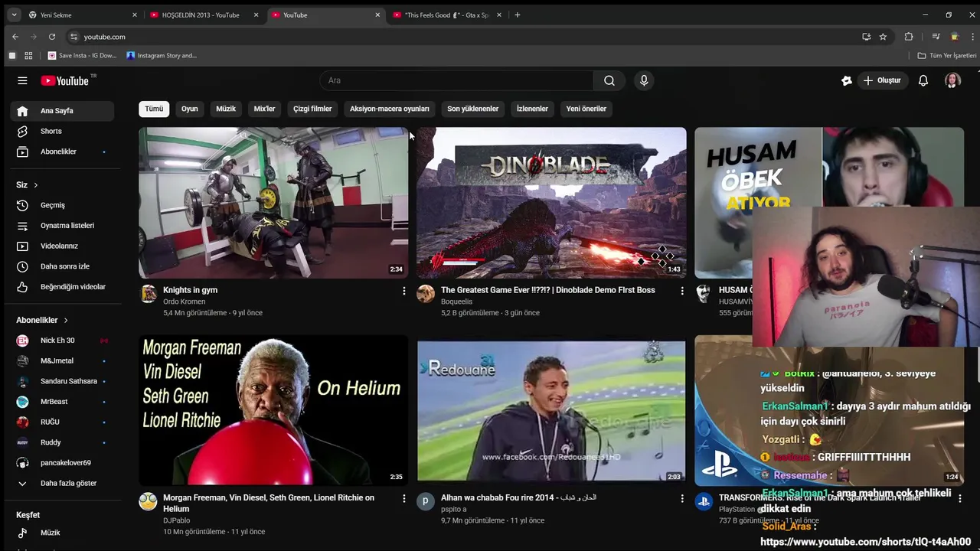Viewport: 980px width, 551px height.
Task: Open Ordo Kromen channel avatar
Action: (x=149, y=294)
